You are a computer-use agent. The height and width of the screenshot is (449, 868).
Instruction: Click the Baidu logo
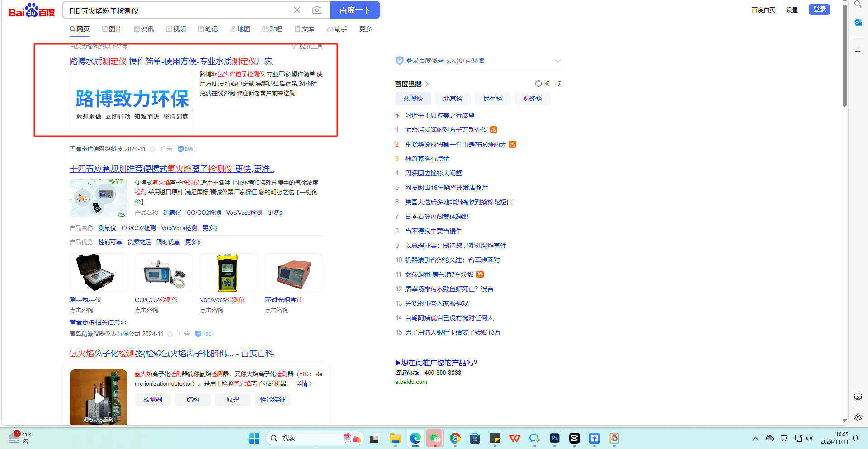(x=32, y=10)
